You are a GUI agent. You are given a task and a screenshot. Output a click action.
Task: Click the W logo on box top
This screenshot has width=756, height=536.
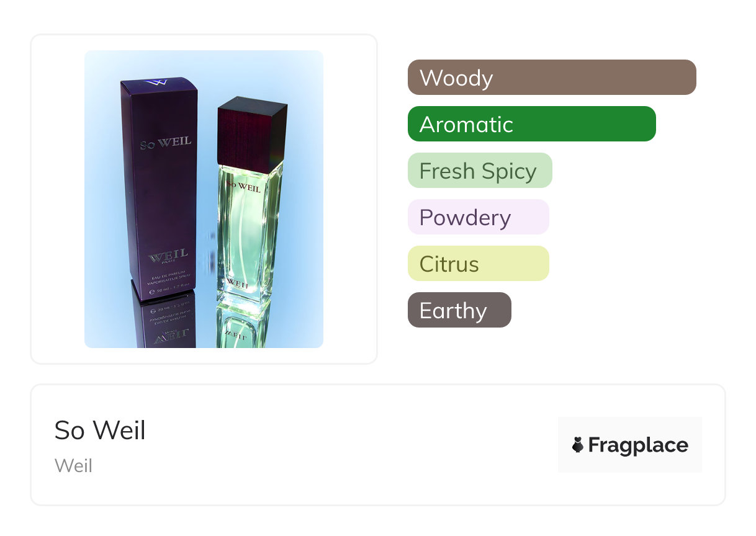coord(159,83)
